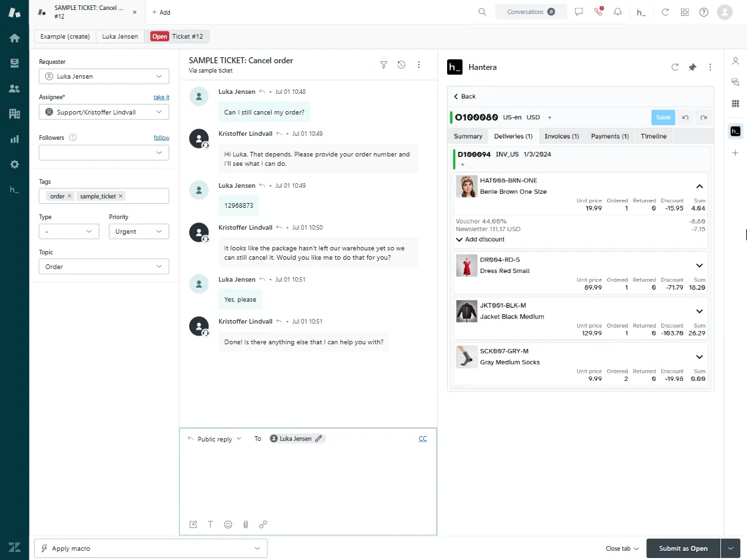Open the Timeline tab in Hantera
This screenshot has width=747, height=560.
653,136
